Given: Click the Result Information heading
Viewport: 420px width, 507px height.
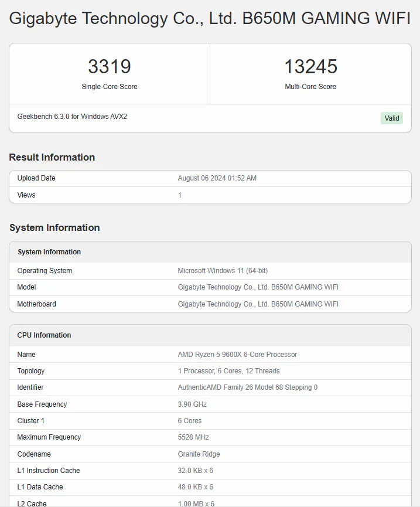Looking at the screenshot, I should 52,157.
